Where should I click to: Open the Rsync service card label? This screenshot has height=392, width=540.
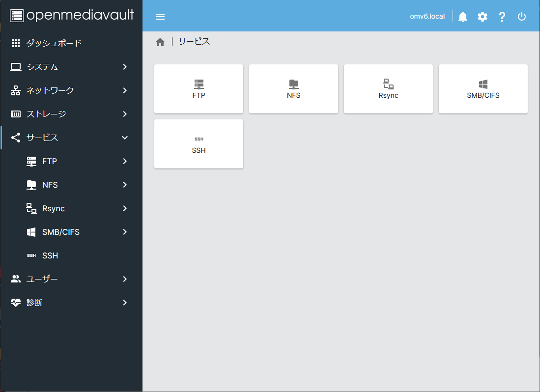click(389, 96)
